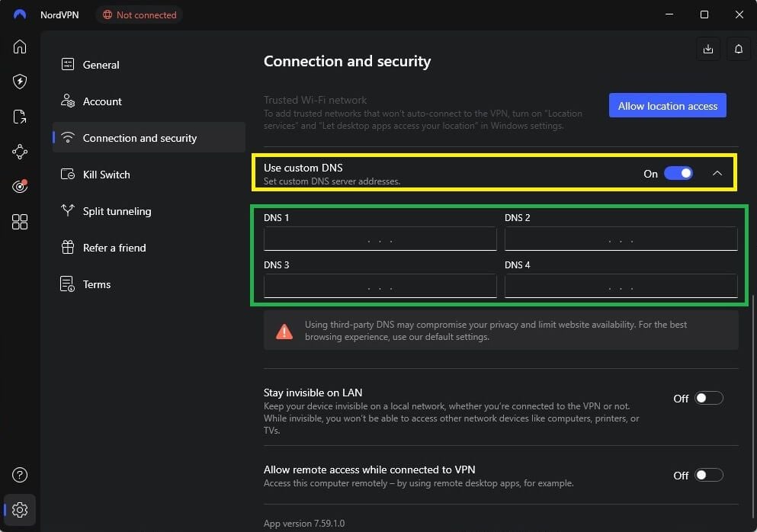Open the file share sidebar icon
Image resolution: width=757 pixels, height=532 pixels.
pyautogui.click(x=20, y=117)
